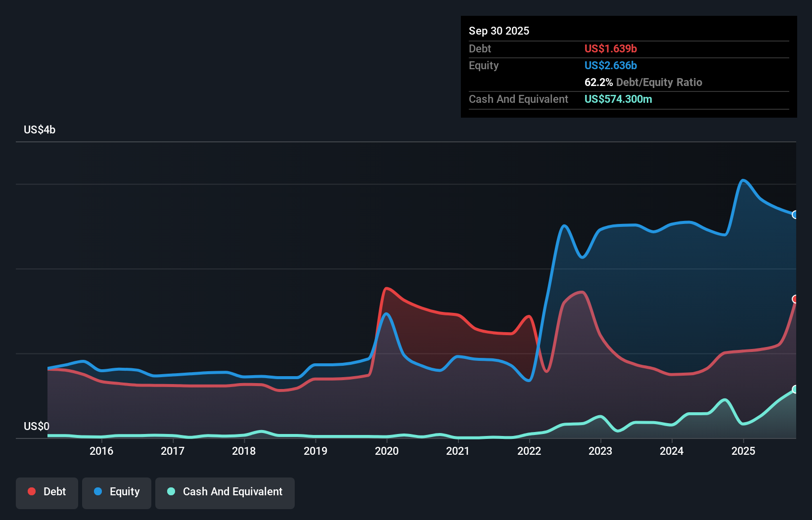Click the 2020 x-axis label
The height and width of the screenshot is (520, 812).
point(387,451)
